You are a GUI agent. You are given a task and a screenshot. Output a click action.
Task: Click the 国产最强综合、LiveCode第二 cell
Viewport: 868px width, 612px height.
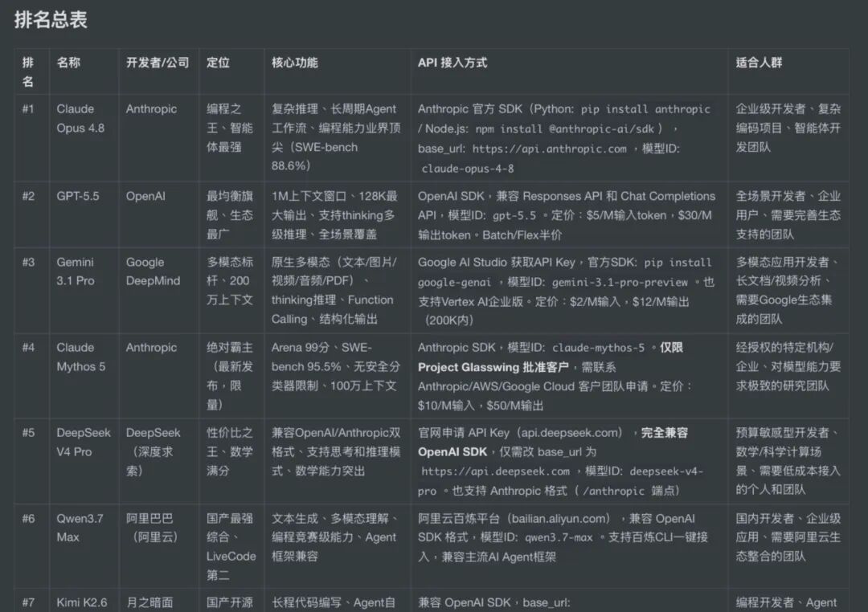(231, 547)
